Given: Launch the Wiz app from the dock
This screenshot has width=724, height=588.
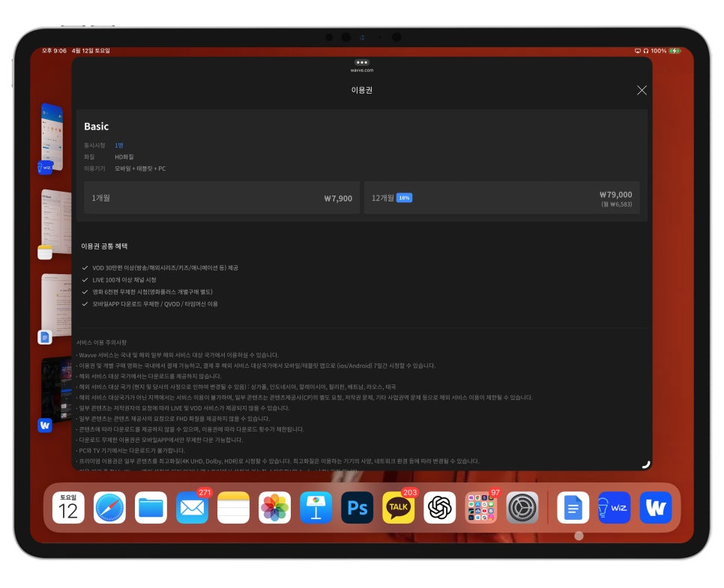Looking at the screenshot, I should click(614, 507).
